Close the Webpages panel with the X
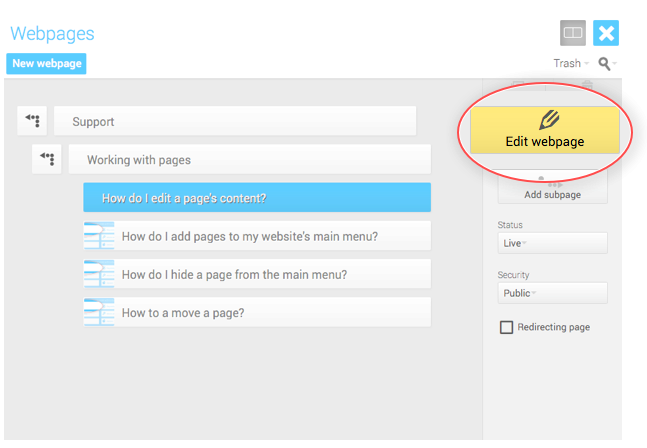Viewport: 647px width, 448px height. click(x=606, y=33)
